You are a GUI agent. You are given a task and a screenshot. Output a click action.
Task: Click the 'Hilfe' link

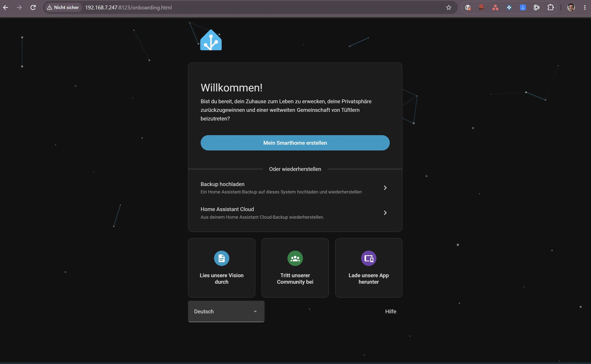click(391, 311)
